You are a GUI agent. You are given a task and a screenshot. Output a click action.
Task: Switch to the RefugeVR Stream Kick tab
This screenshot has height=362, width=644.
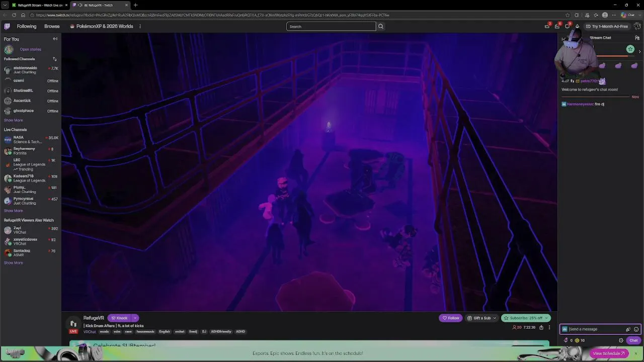click(40, 5)
